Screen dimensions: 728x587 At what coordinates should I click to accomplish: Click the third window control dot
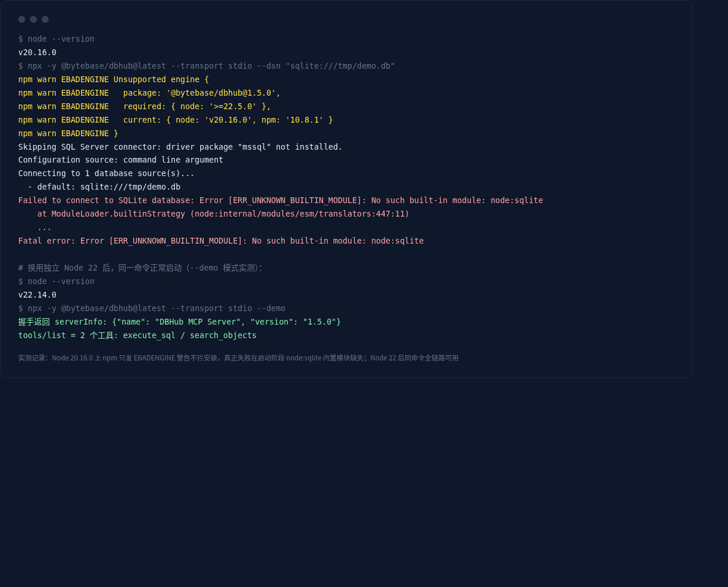(x=45, y=19)
